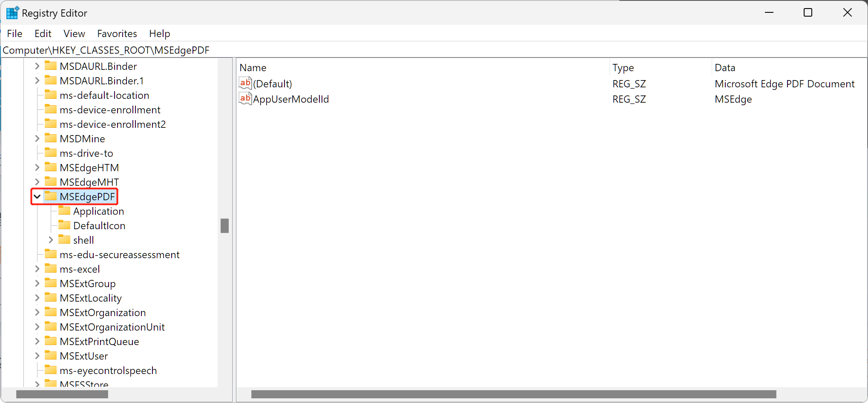Image resolution: width=868 pixels, height=403 pixels.
Task: Click the MSExtOrganizationUnit folder icon
Action: [x=51, y=327]
